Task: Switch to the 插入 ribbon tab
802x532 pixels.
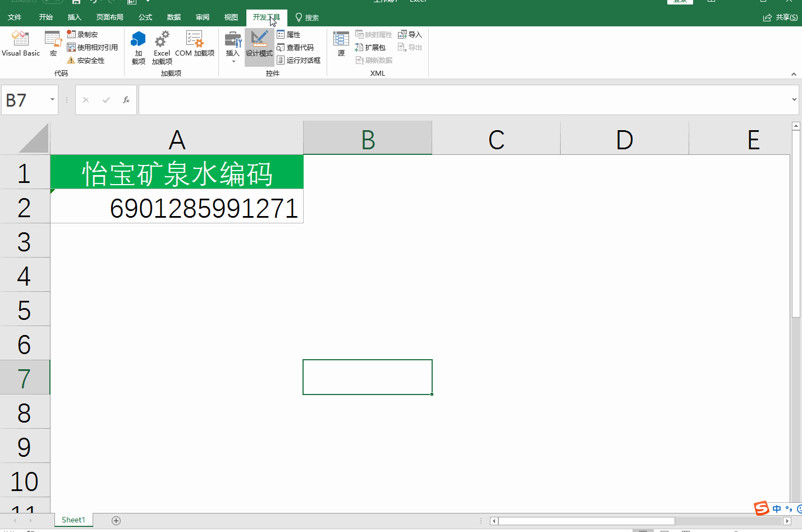Action: 75,17
